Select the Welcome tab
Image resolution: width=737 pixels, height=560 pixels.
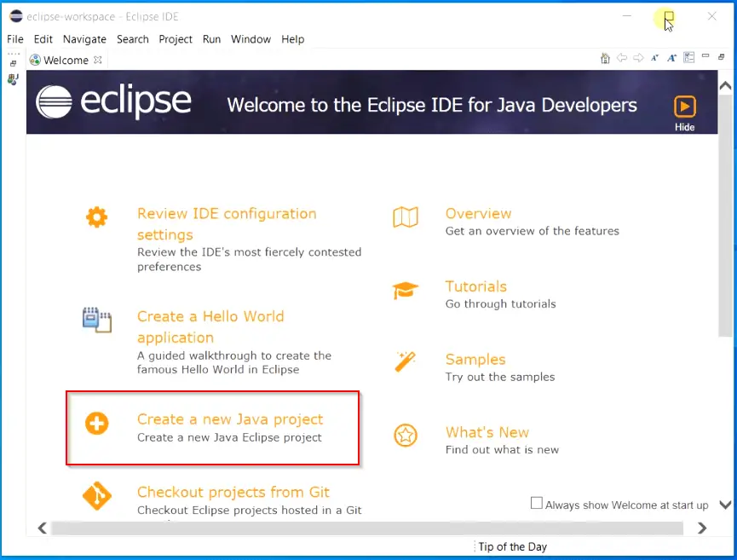pos(66,61)
